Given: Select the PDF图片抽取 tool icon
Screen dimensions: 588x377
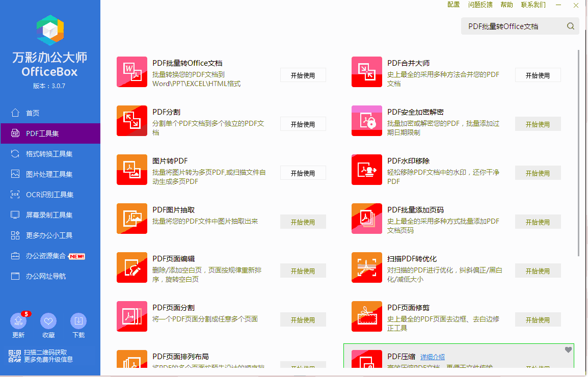Looking at the screenshot, I should (131, 219).
